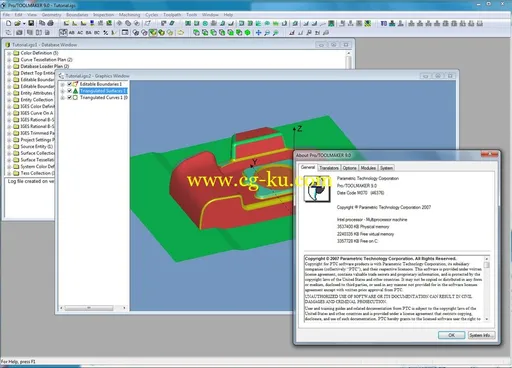Screen dimensions: 512x368
Task: Switch to the Options tab in About dialog
Action: (350, 168)
